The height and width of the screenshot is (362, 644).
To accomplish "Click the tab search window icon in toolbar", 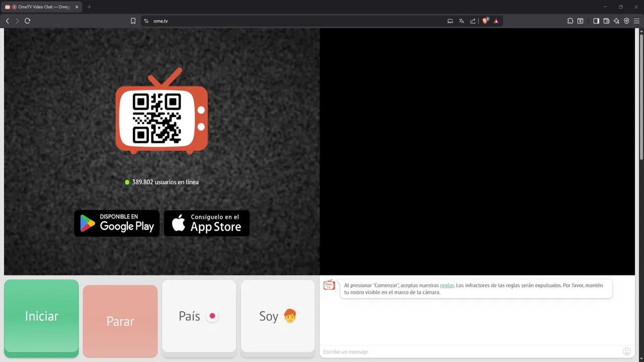I will 580,21.
